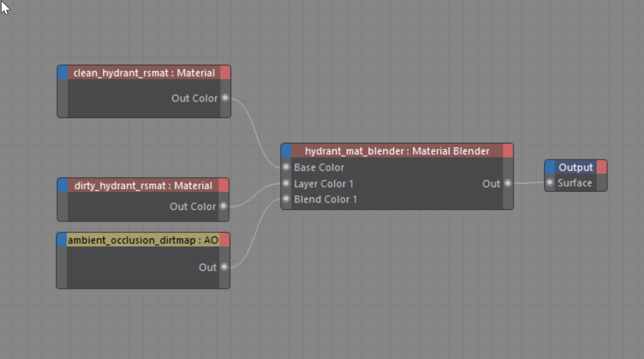Click blue input corner of ambient_occlusion_dirtmap node
Image resolution: width=644 pixels, height=359 pixels.
62,240
